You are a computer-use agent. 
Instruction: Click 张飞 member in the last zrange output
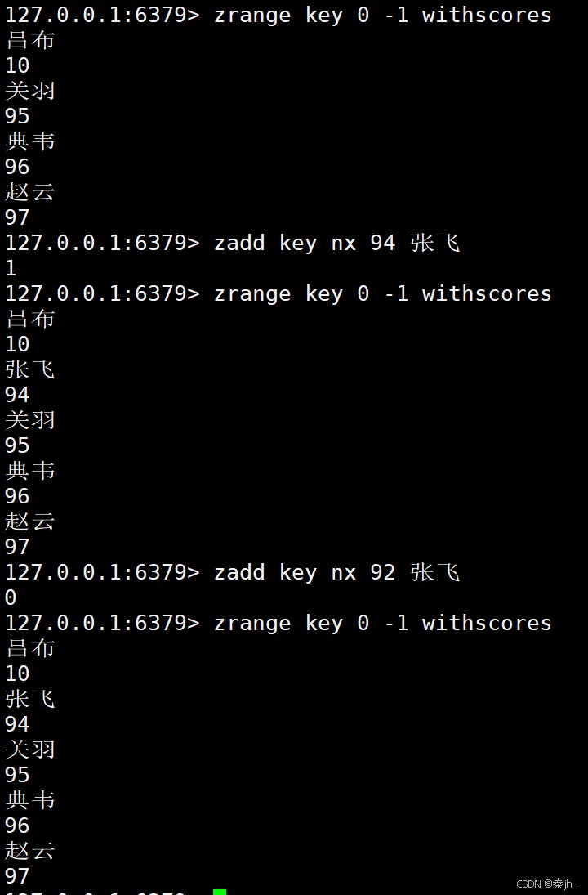tap(30, 699)
